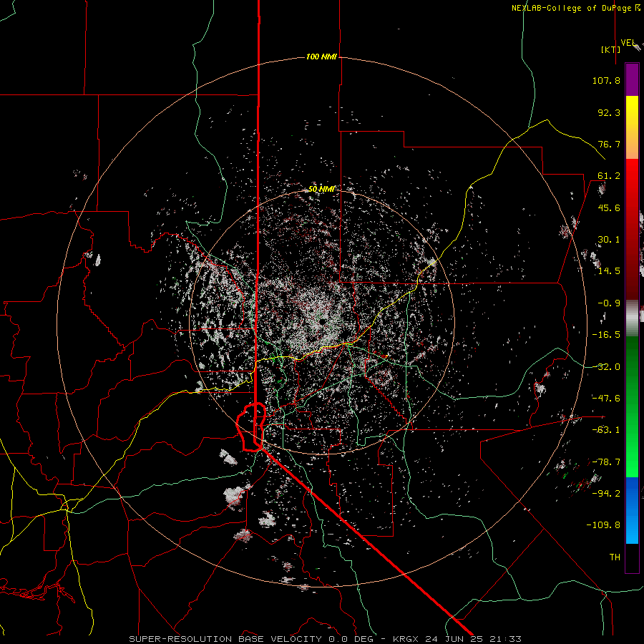Click the blue segment of the color bar
This screenshot has height=644, width=644.
632,510
